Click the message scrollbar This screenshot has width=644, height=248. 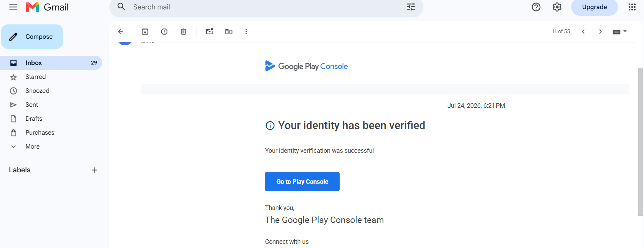(641, 142)
